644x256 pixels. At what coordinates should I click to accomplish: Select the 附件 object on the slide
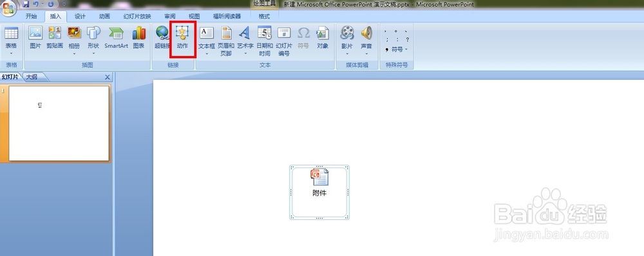click(x=319, y=192)
